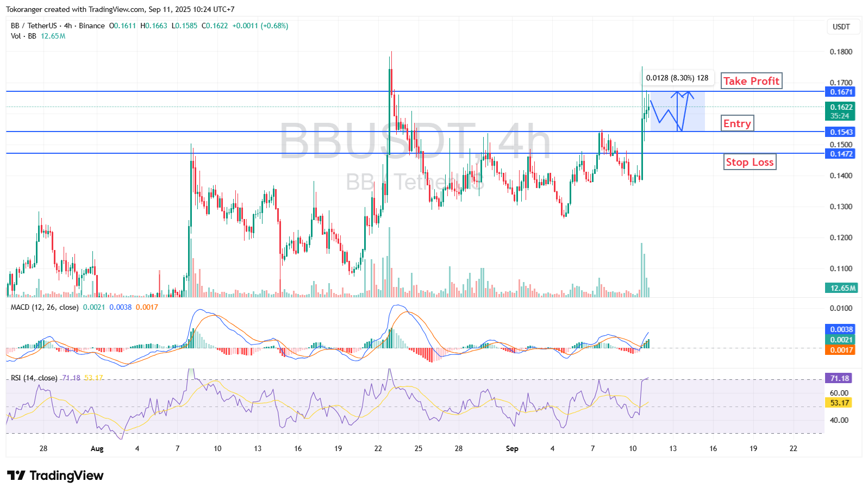This screenshot has height=494, width=868.
Task: Click the 12.65M volume axis tag
Action: 842,288
